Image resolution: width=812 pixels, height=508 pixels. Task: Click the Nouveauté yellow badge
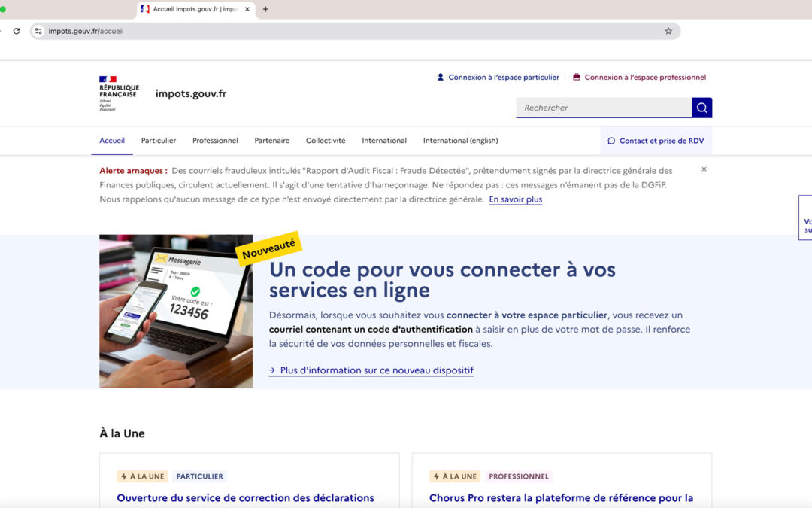pyautogui.click(x=268, y=249)
